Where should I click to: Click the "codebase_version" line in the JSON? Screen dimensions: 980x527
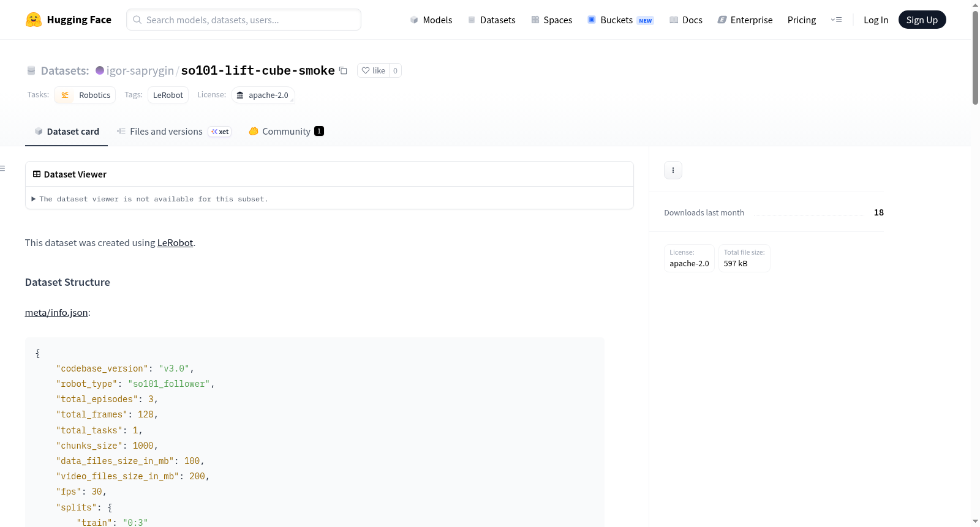[x=125, y=368]
